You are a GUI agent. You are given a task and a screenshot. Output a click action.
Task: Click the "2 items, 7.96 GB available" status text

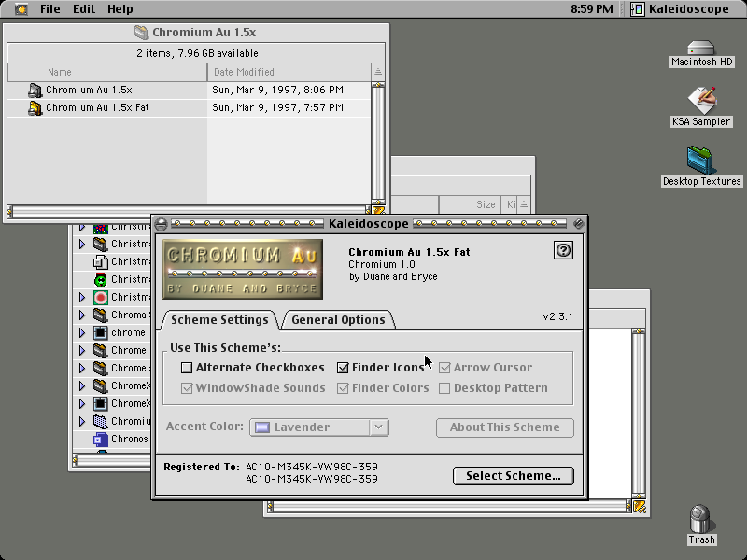coord(197,53)
